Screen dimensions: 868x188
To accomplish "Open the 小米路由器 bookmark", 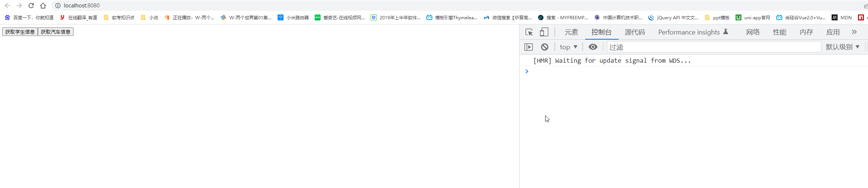I will 293,17.
